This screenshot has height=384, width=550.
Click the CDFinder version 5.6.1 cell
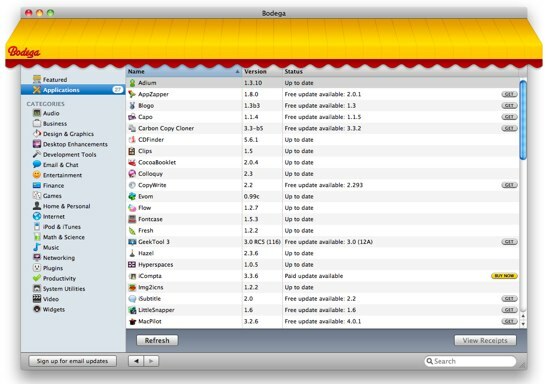(251, 140)
